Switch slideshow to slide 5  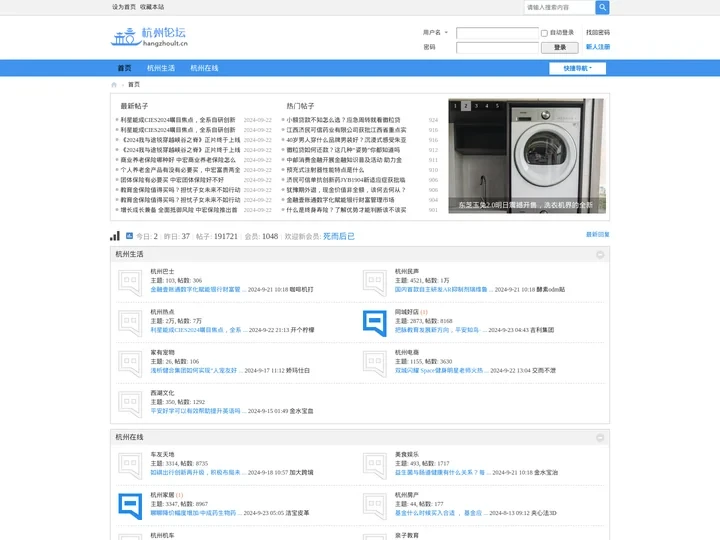point(497,106)
